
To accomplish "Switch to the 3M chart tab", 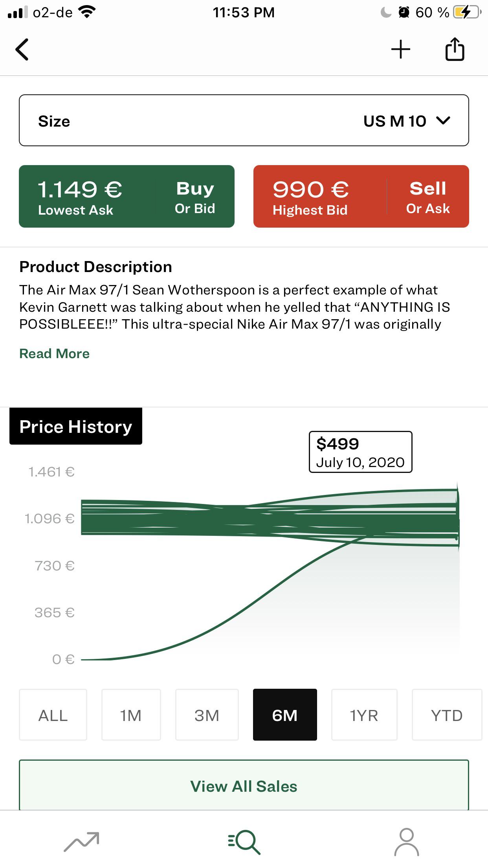I will tap(207, 715).
